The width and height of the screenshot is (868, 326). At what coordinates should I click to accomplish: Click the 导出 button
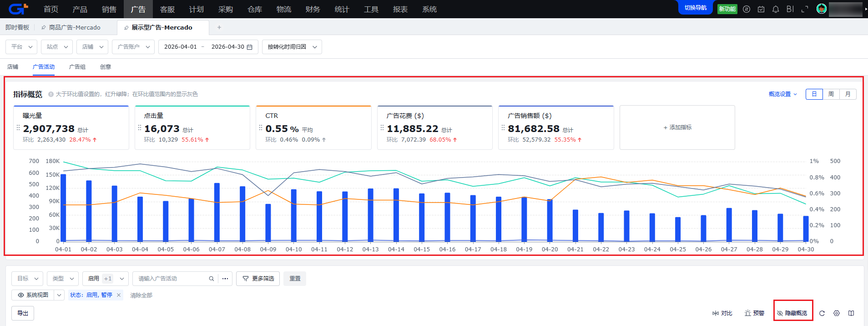pos(23,313)
